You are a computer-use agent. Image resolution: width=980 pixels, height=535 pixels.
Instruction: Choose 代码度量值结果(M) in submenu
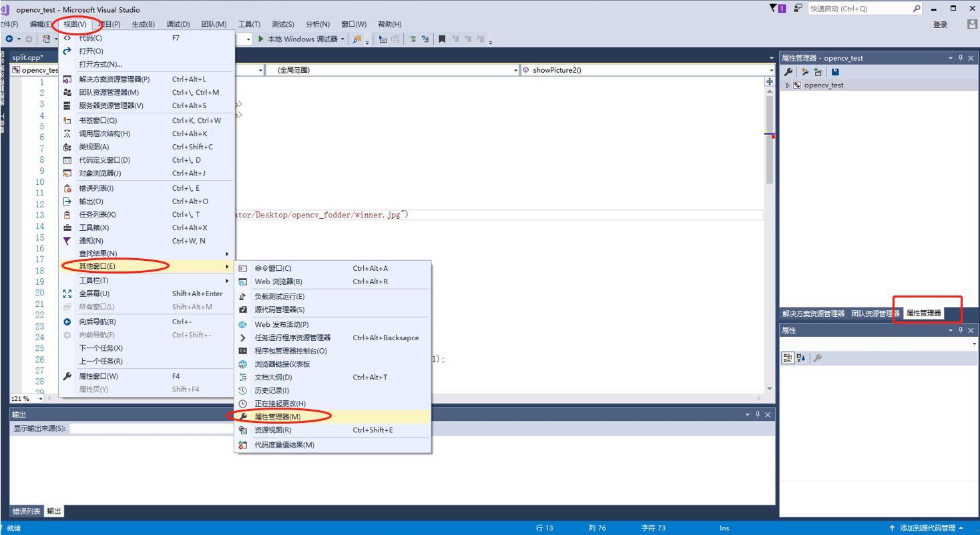[x=332, y=445]
